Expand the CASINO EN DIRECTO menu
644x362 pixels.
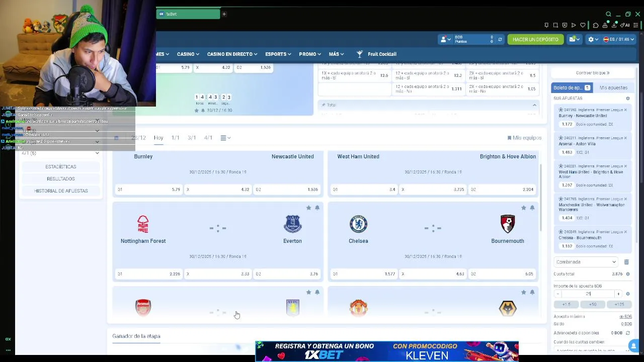pyautogui.click(x=232, y=54)
